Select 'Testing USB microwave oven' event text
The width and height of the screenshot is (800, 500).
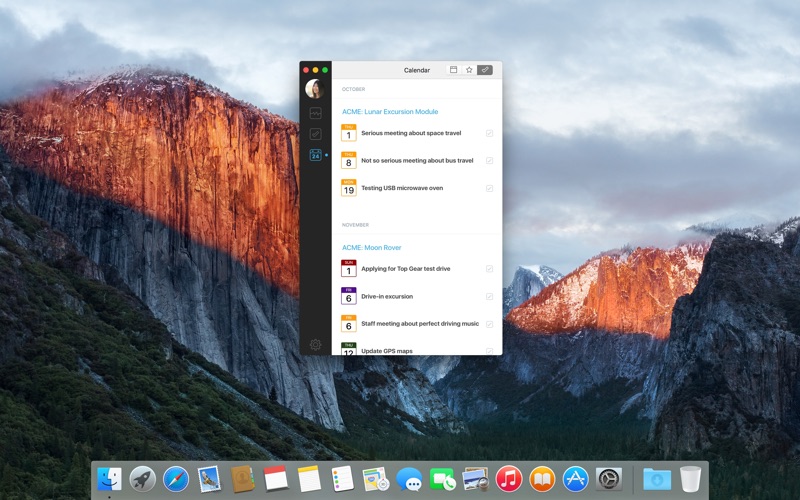[x=402, y=188]
